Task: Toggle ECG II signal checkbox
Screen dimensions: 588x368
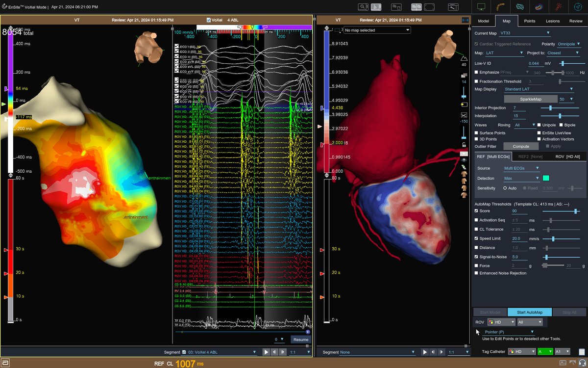Action: pyautogui.click(x=176, y=52)
